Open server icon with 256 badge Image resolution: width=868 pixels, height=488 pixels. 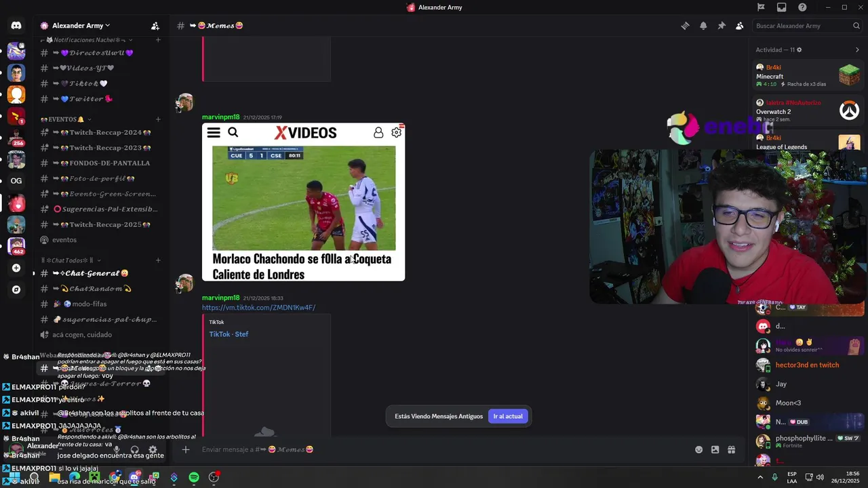coord(16,138)
